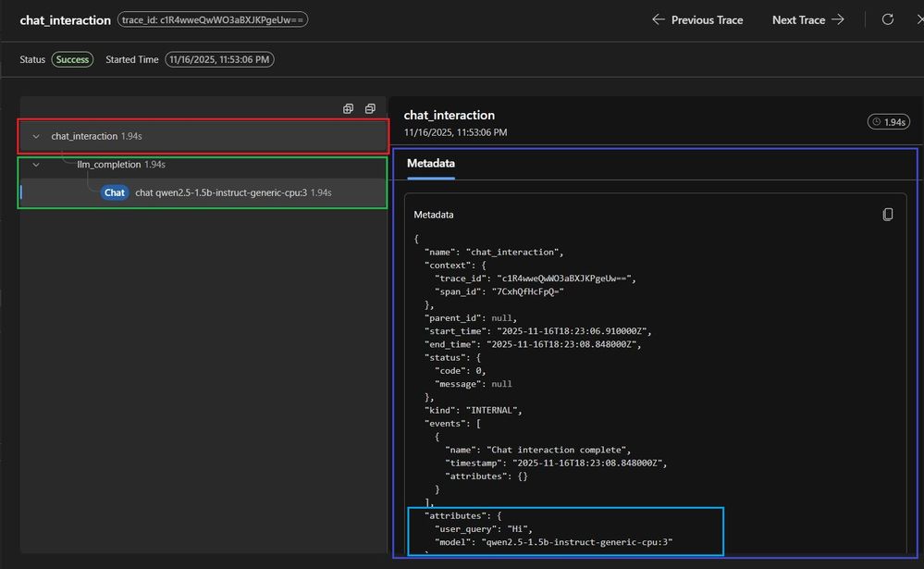Click the "model" attribute JSON line
This screenshot has height=569, width=924.
coord(553,542)
